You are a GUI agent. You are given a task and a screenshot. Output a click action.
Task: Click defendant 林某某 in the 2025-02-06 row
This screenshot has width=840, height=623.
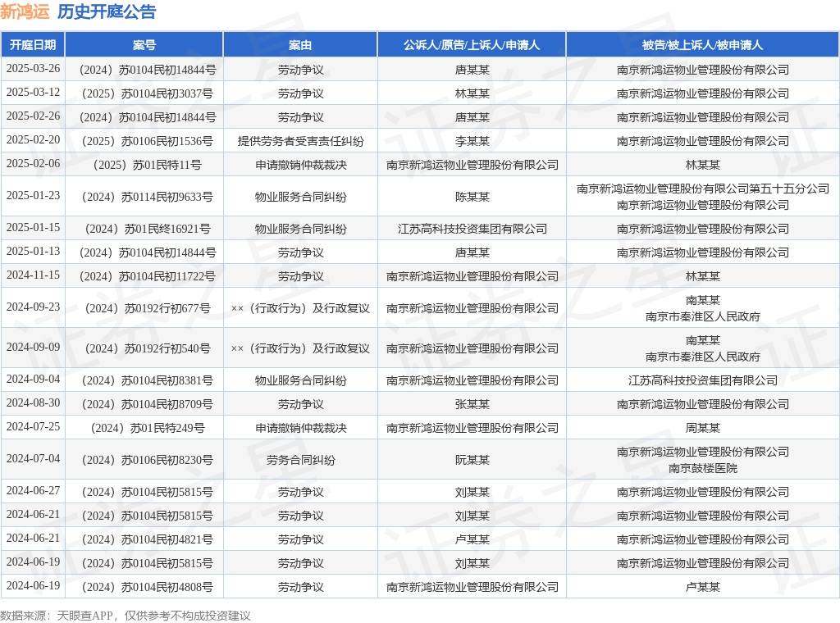[x=702, y=165]
